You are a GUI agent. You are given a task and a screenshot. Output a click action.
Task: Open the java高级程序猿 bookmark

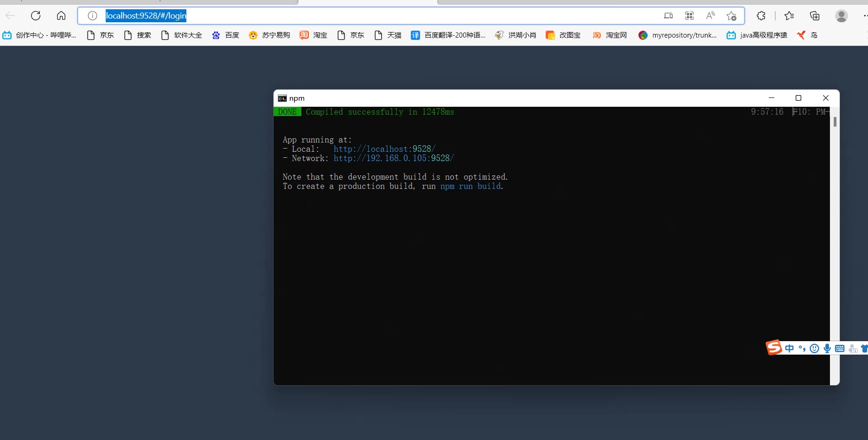coord(757,35)
